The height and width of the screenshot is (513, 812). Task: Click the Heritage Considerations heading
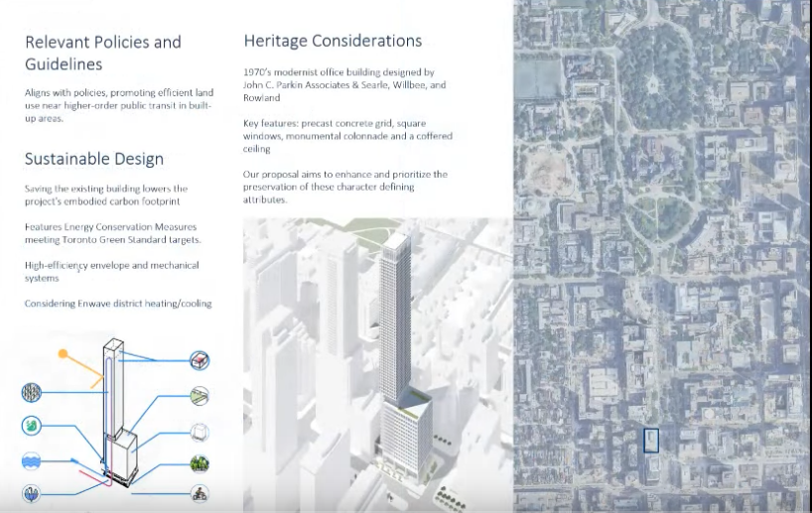(333, 41)
